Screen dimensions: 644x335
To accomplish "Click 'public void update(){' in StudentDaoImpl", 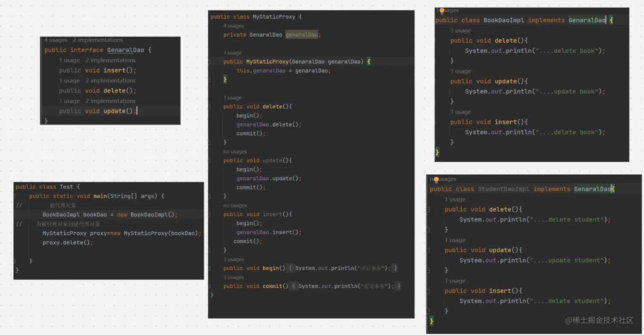I will click(x=483, y=250).
